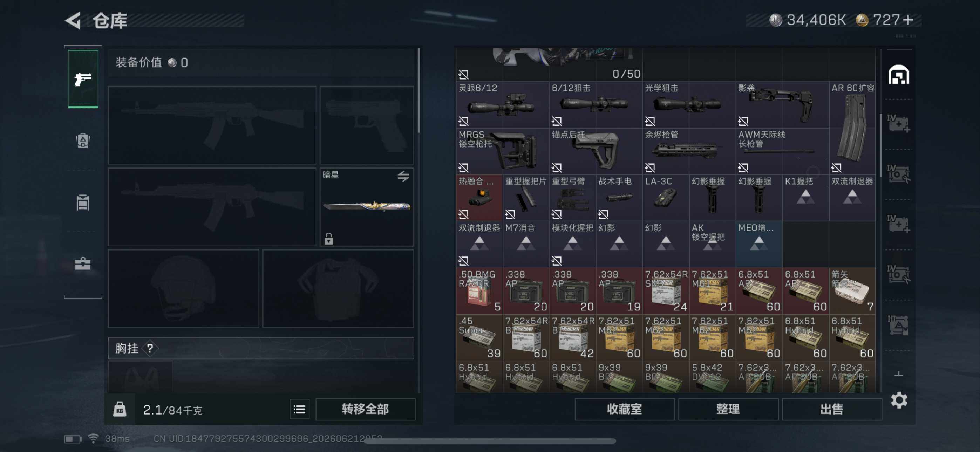
Task: Select the main warehouse home icon
Action: pyautogui.click(x=899, y=75)
